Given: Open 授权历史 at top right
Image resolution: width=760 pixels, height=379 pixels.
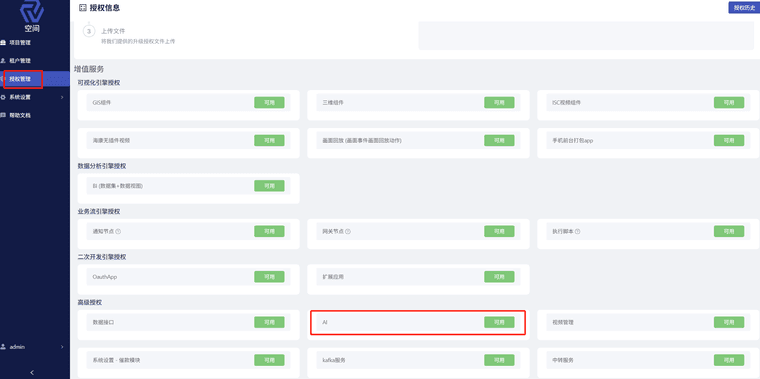Looking at the screenshot, I should pyautogui.click(x=744, y=8).
